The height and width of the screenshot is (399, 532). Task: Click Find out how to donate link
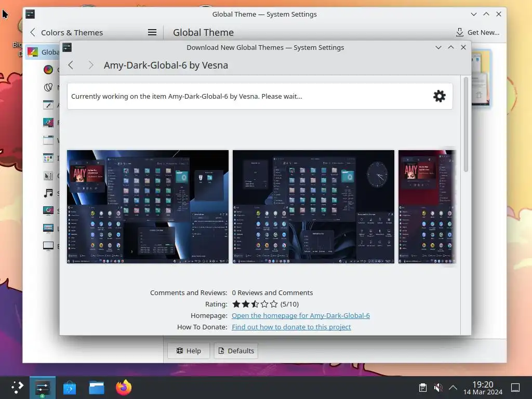pos(291,327)
